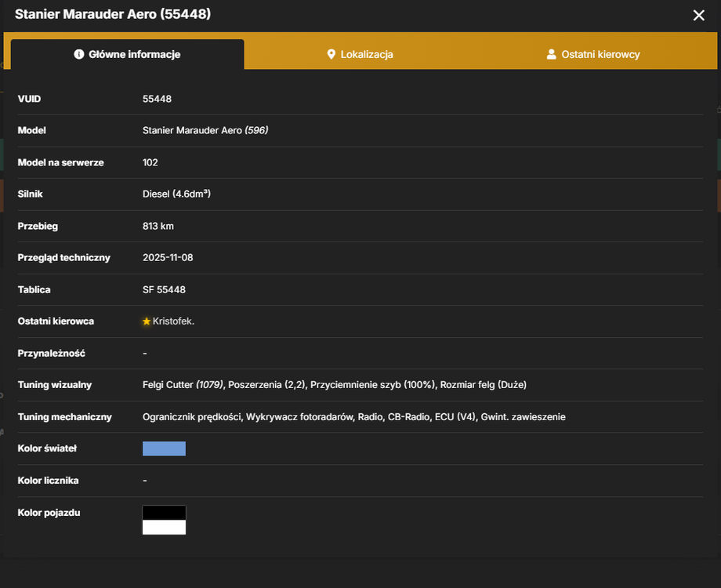Click the Ostatni kierowca label
Viewport: 721px width, 588px height.
pos(56,321)
